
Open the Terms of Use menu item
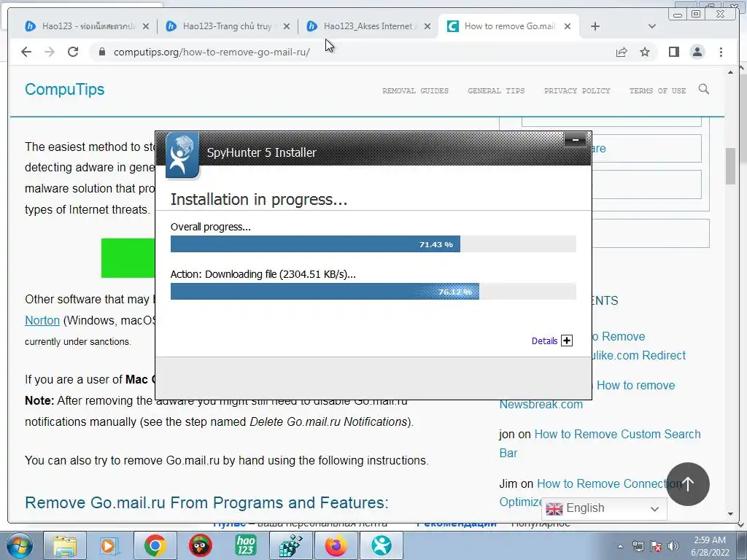point(657,90)
